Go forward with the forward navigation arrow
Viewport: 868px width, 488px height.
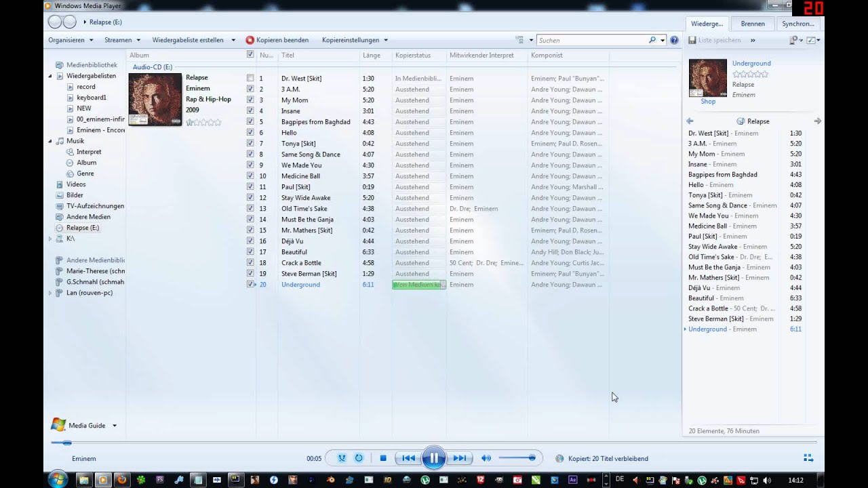(70, 22)
